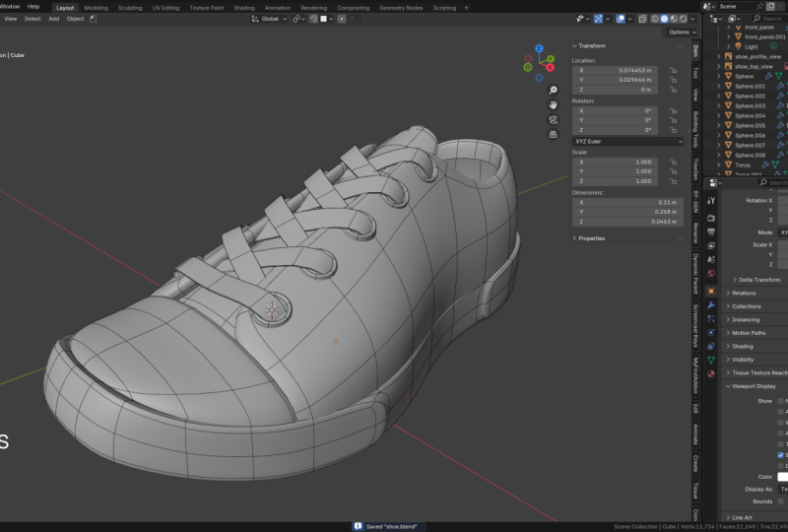Open the Render properties tab icon

[711, 219]
